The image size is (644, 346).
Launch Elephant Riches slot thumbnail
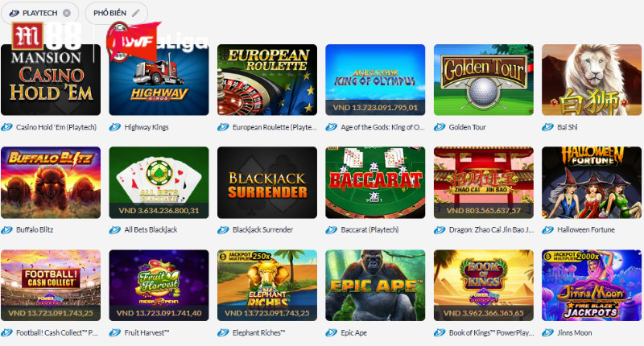(x=267, y=286)
